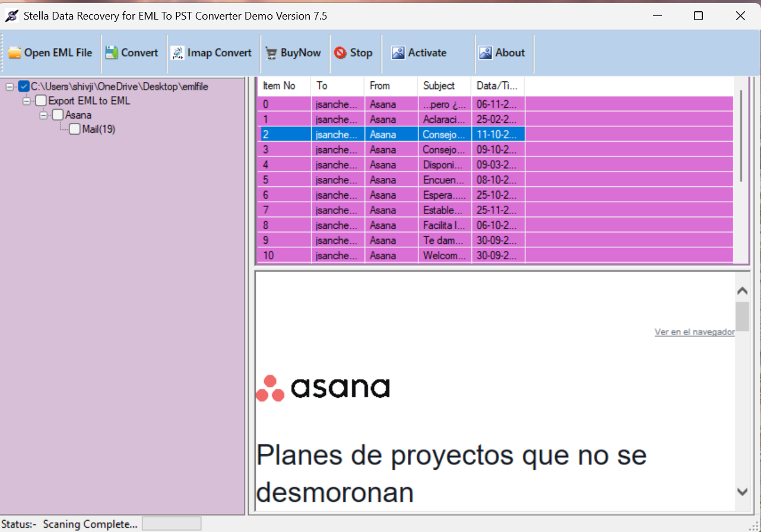Open the Ver en el navegador link
The image size is (761, 532).
[695, 332]
